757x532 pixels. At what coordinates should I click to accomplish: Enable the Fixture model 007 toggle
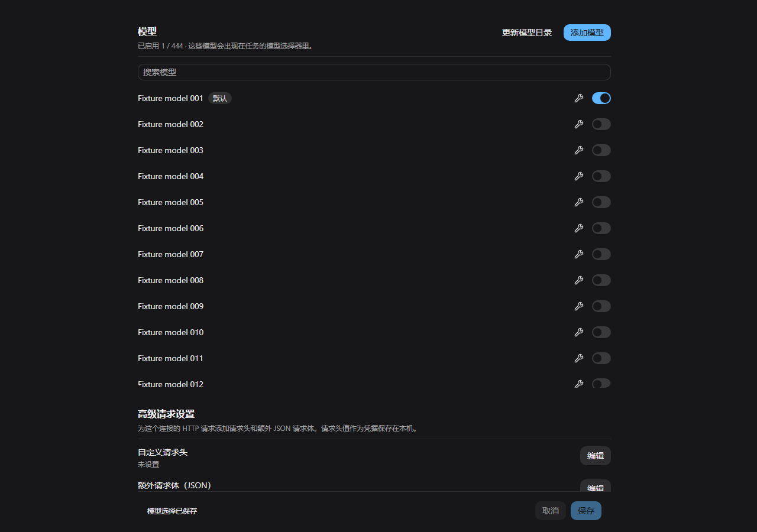tap(601, 254)
